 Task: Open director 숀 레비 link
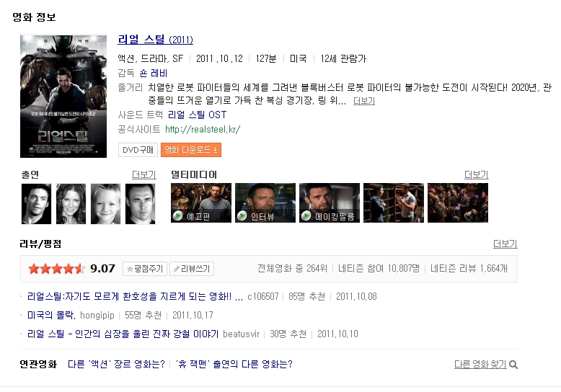click(x=153, y=73)
